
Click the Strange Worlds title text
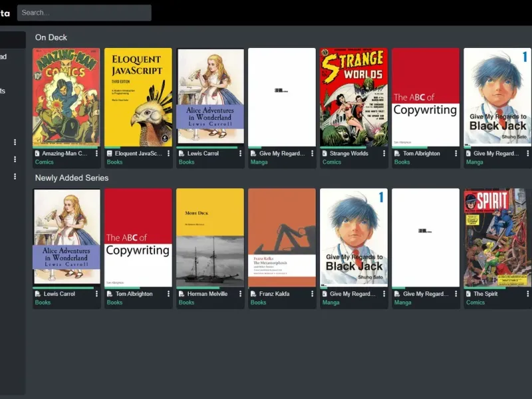348,154
